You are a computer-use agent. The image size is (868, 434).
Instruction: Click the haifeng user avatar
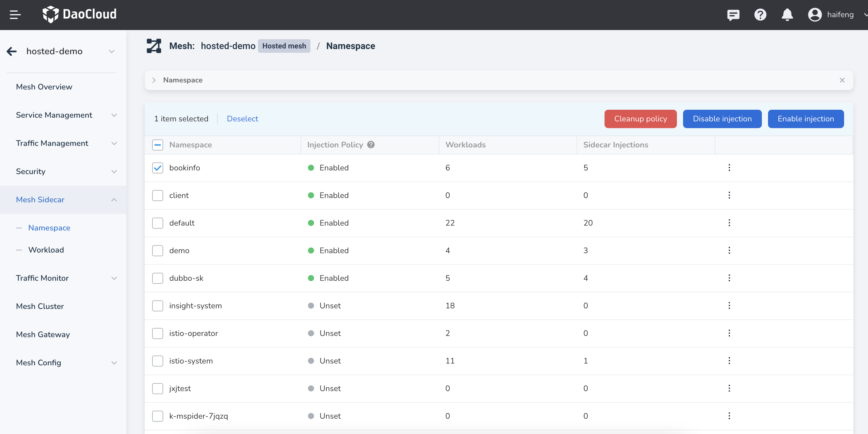tap(815, 14)
